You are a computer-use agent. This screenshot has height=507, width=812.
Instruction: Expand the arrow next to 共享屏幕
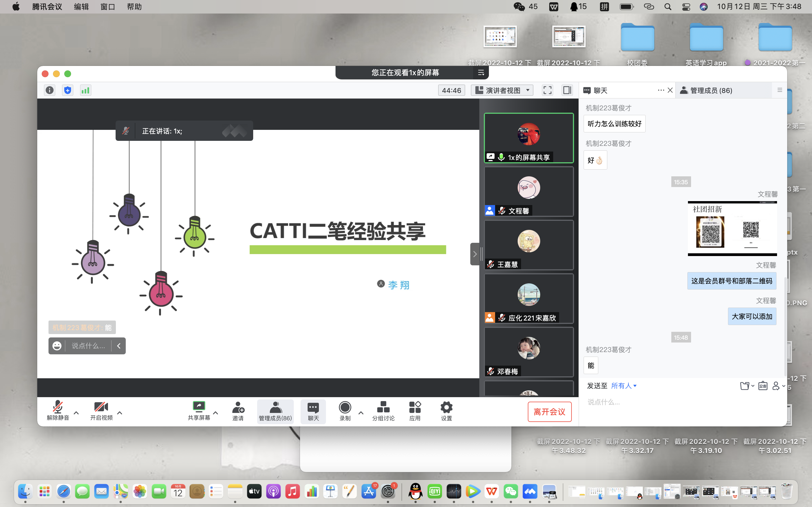click(x=216, y=413)
